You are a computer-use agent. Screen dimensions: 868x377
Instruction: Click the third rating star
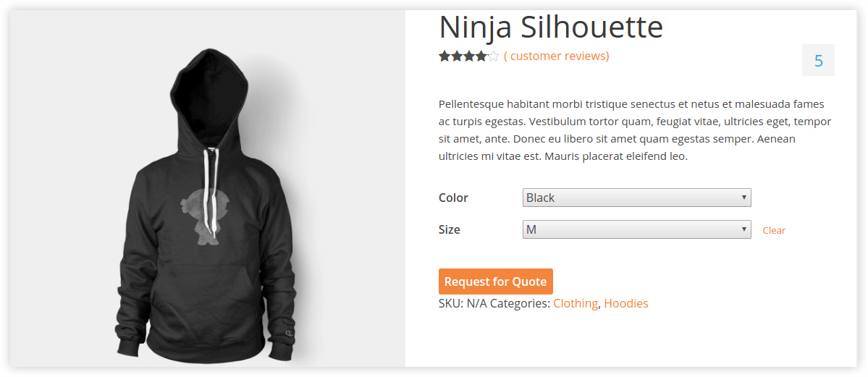coord(469,56)
